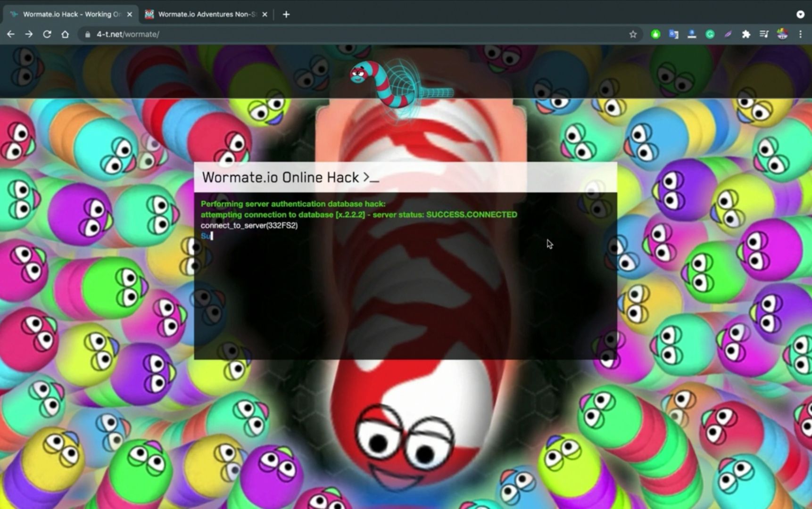
Task: Open the purple feather extension
Action: coord(728,34)
